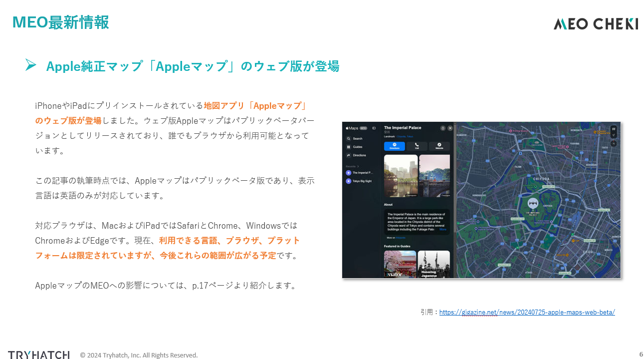Expand the Recents section chevron

[358, 166]
